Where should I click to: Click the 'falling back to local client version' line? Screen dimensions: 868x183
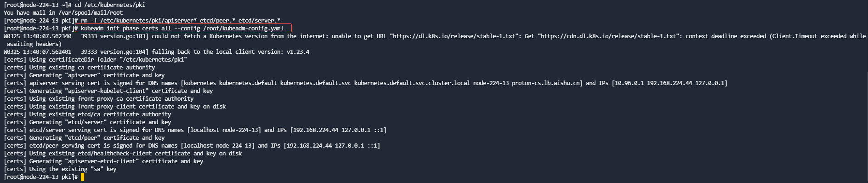(x=156, y=52)
